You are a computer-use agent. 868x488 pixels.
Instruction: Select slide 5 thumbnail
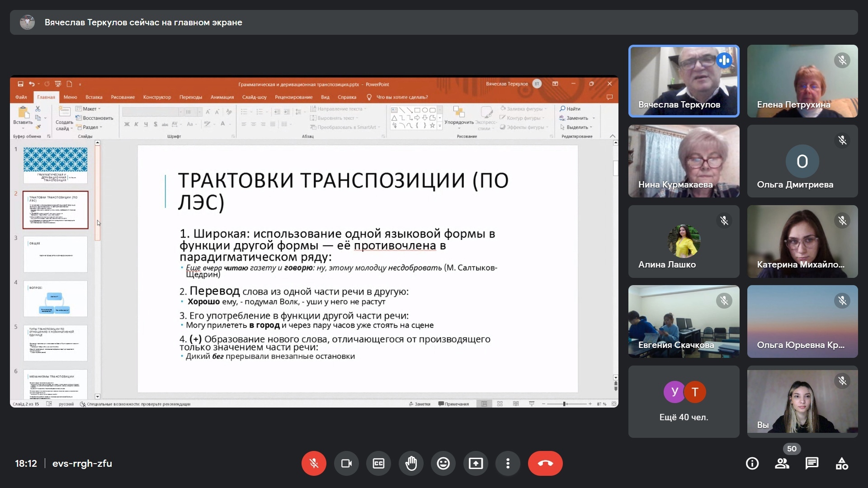pyautogui.click(x=56, y=343)
